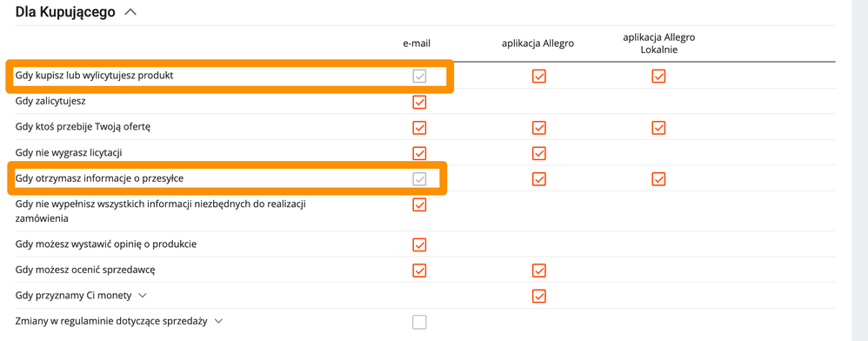Toggle Allegro app for Gdy możesz ocenić sprzedawcę
The width and height of the screenshot is (868, 341).
pos(539,271)
